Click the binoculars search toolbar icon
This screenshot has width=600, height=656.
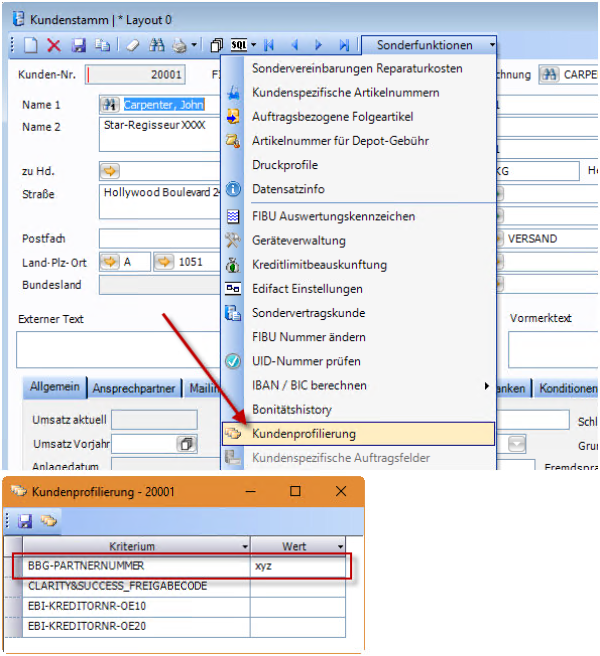tap(157, 45)
